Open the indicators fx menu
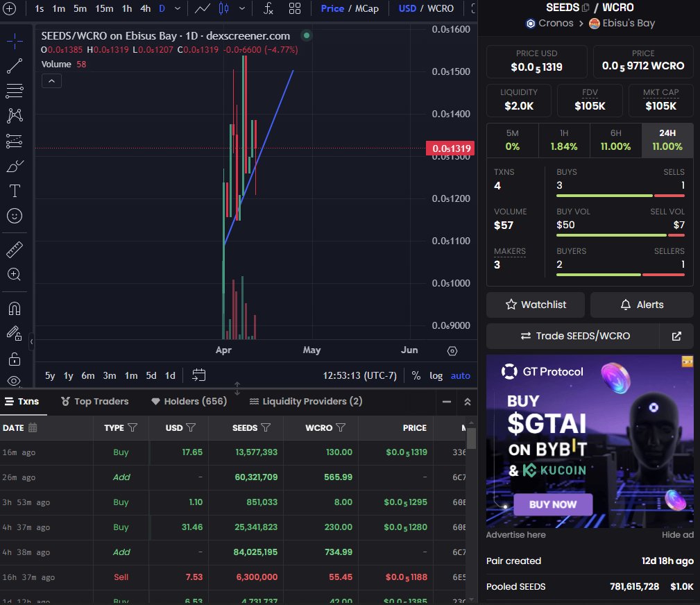The width and height of the screenshot is (700, 605). point(268,8)
